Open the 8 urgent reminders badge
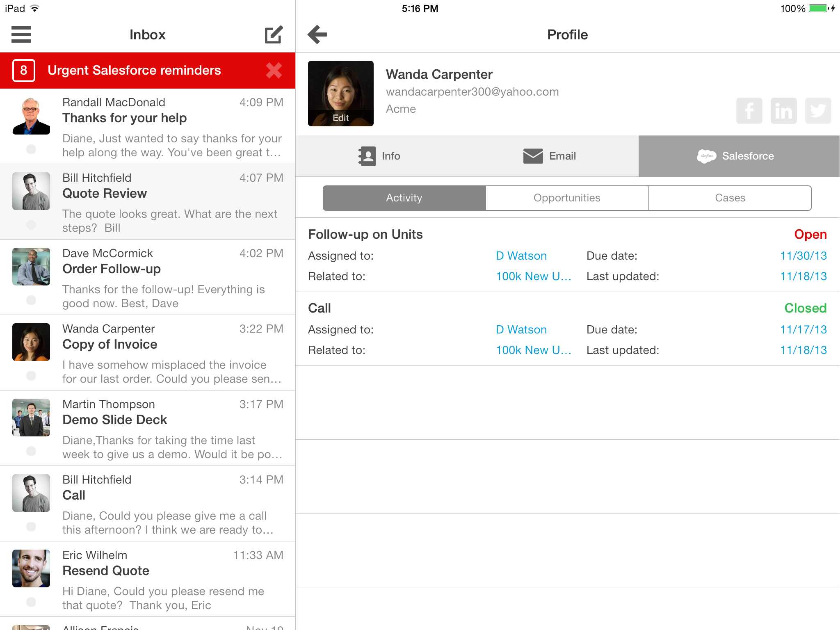Screen dimensions: 840x630 pos(24,71)
